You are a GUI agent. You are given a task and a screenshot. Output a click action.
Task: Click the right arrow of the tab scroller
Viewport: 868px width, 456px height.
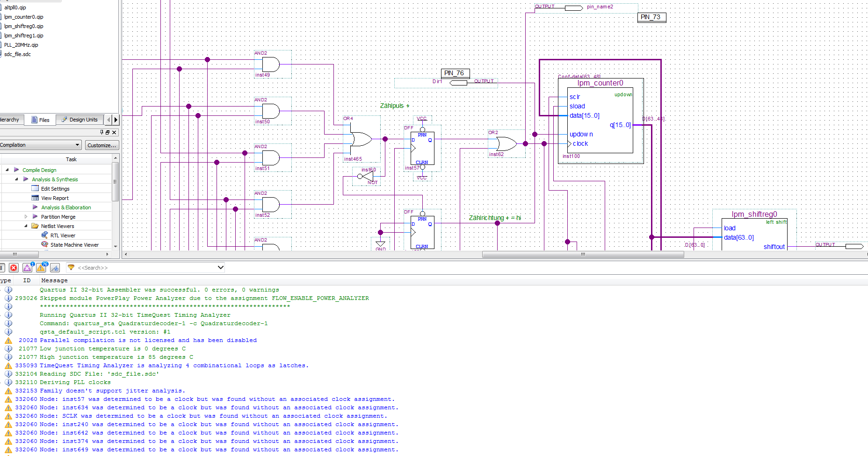(x=116, y=120)
